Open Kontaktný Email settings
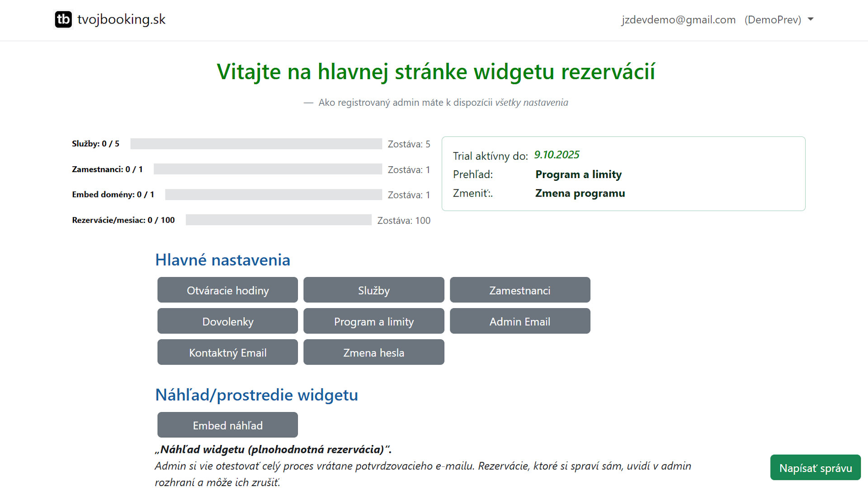Viewport: 868px width, 488px height. click(x=227, y=352)
